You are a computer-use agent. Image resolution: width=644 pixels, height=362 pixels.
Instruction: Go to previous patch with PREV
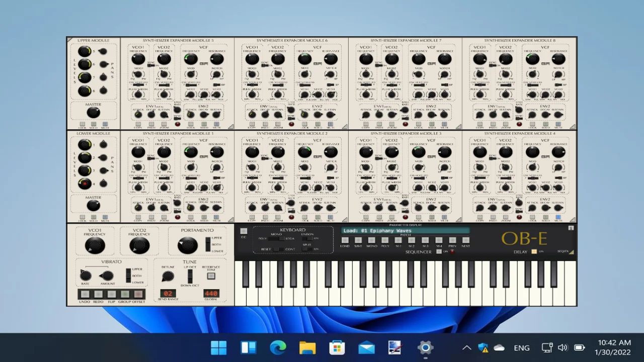click(452, 240)
